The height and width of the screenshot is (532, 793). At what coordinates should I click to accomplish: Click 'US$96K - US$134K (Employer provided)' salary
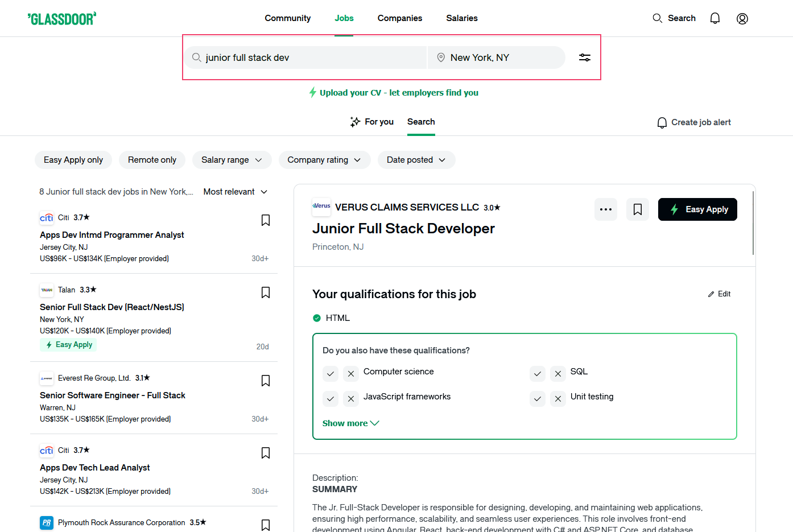click(x=104, y=259)
